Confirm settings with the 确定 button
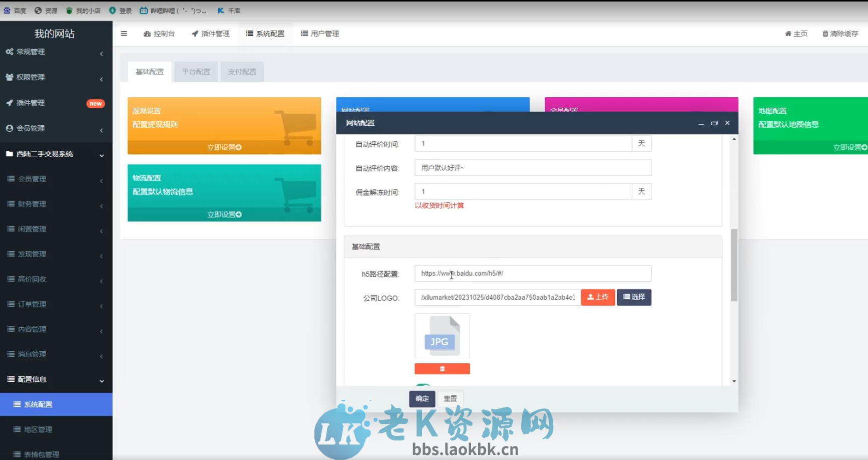 (x=422, y=398)
